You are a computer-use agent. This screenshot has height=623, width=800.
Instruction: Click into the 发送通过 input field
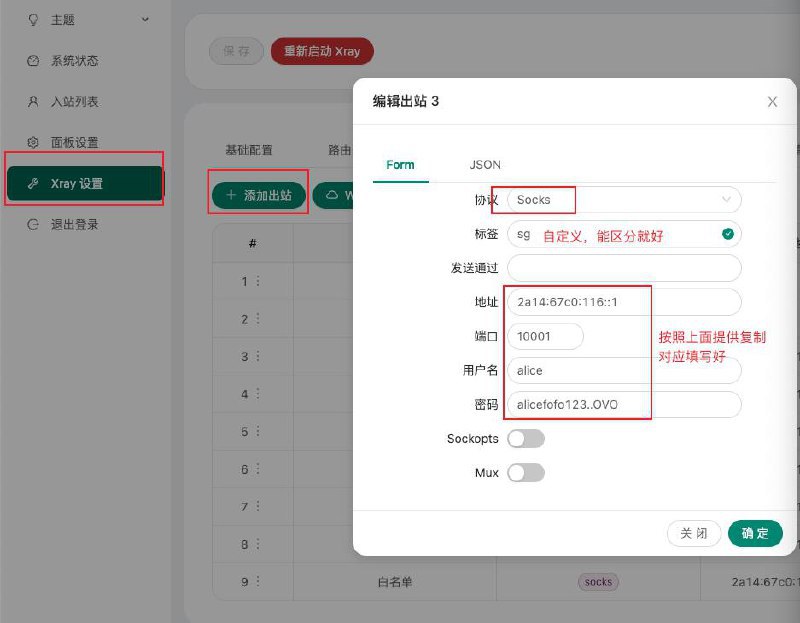tap(624, 268)
